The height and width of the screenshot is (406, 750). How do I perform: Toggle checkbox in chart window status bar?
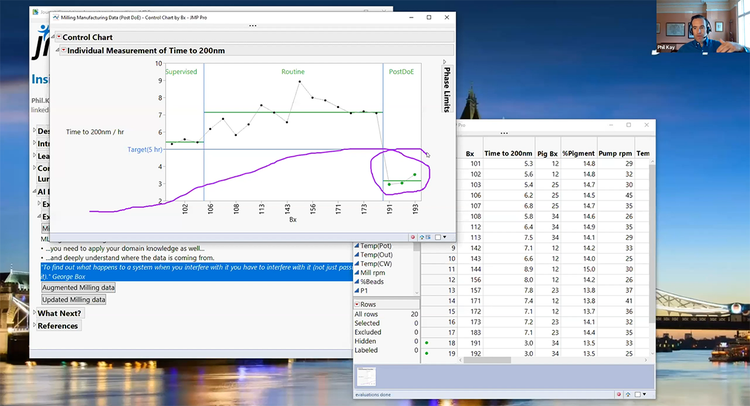[437, 237]
